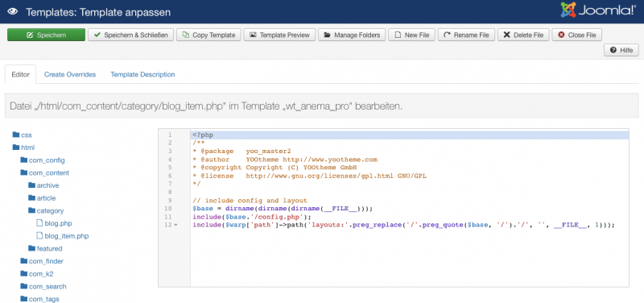Click the Rename File button
This screenshot has height=303, width=644.
(466, 35)
